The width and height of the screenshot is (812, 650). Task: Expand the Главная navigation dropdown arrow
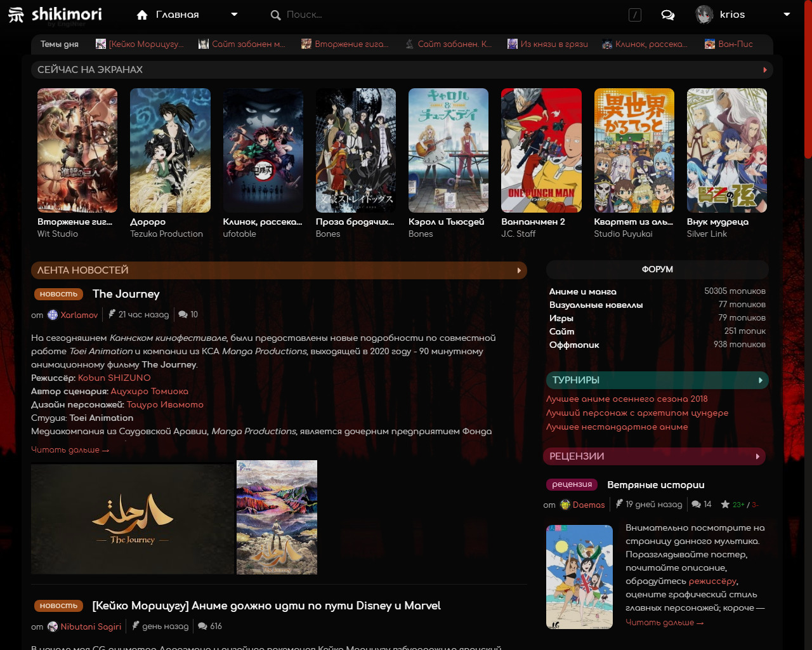(x=234, y=15)
